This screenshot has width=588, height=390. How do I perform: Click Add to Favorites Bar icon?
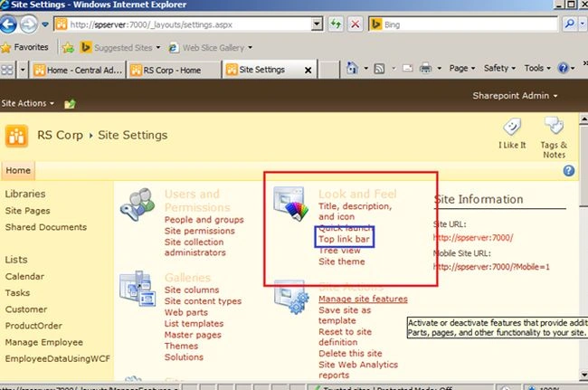[x=68, y=48]
